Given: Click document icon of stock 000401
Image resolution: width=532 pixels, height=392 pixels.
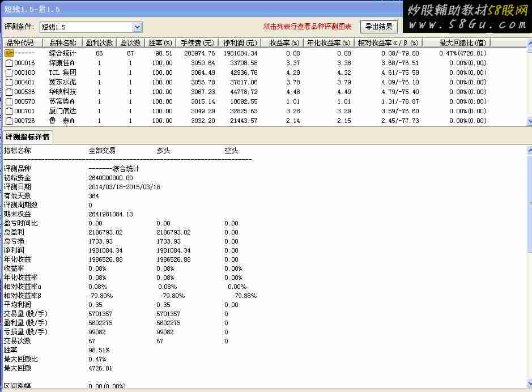Looking at the screenshot, I should (x=9, y=82).
